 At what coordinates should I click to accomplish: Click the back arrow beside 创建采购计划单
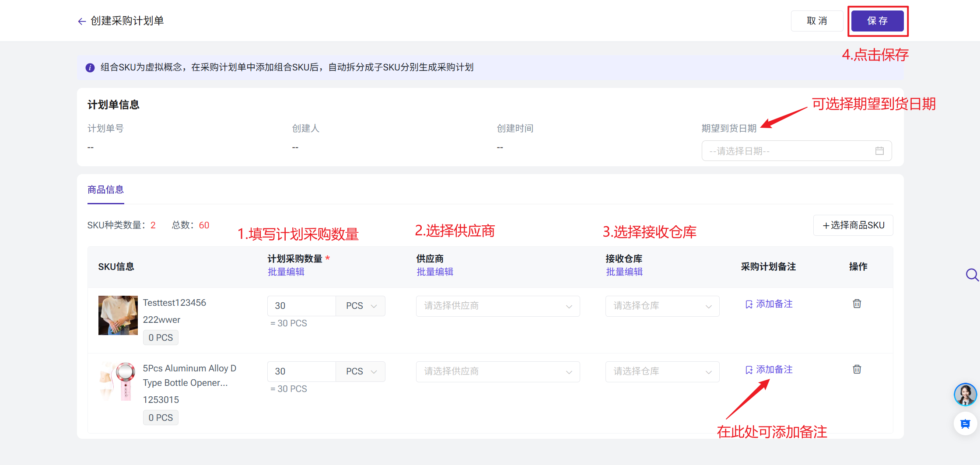click(81, 21)
